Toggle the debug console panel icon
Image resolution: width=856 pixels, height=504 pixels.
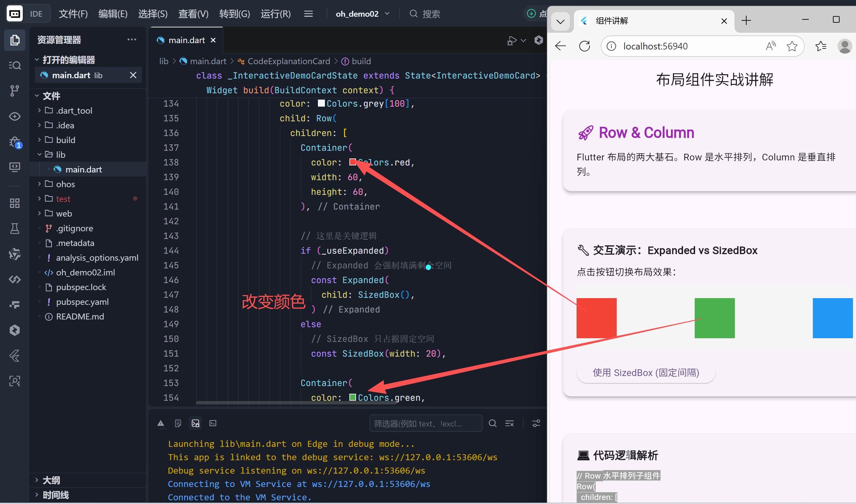click(x=195, y=423)
